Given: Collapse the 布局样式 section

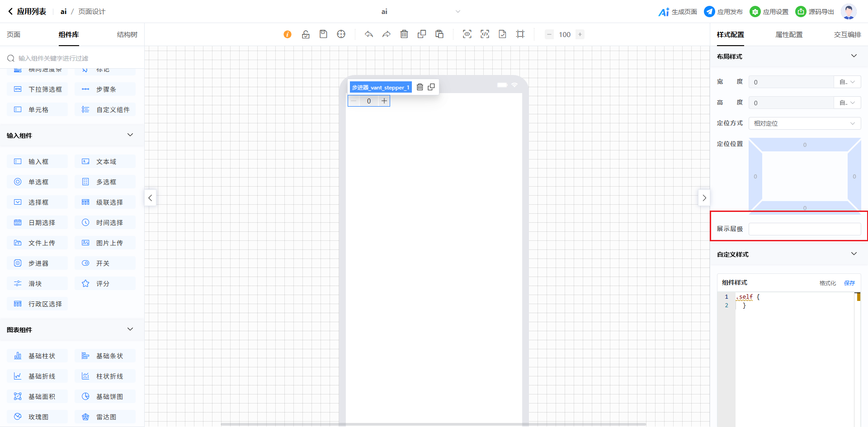Looking at the screenshot, I should tap(854, 56).
